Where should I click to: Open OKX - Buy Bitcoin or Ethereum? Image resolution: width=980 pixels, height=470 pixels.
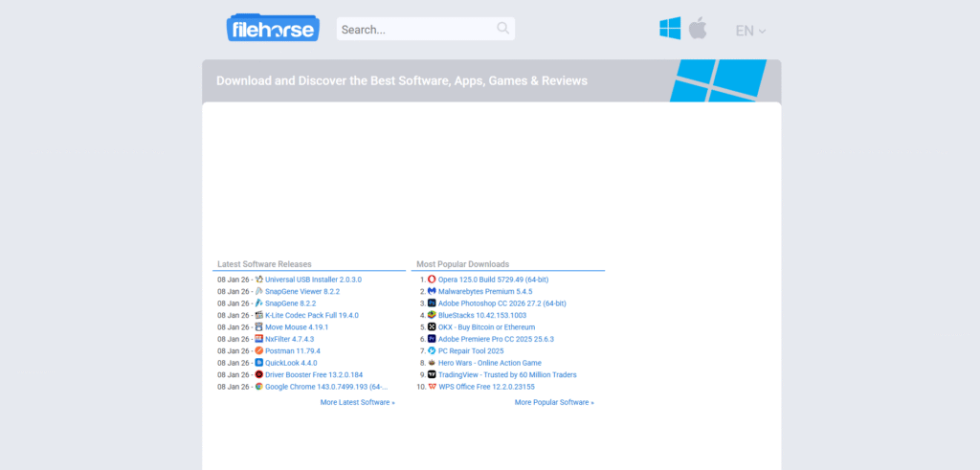click(486, 326)
